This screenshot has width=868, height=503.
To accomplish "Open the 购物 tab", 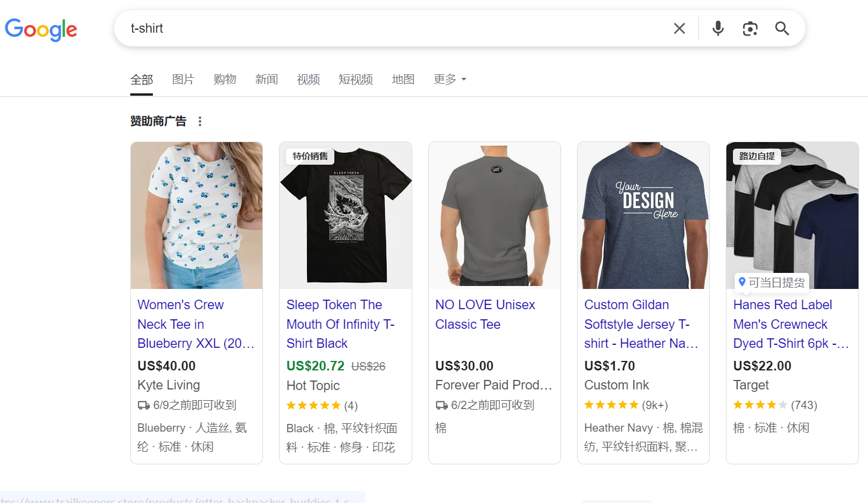I will coord(225,80).
